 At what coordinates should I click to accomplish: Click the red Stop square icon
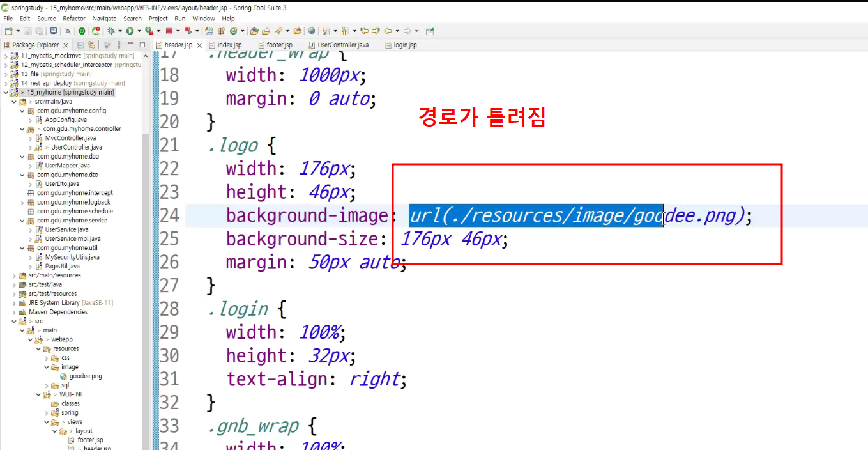169,31
